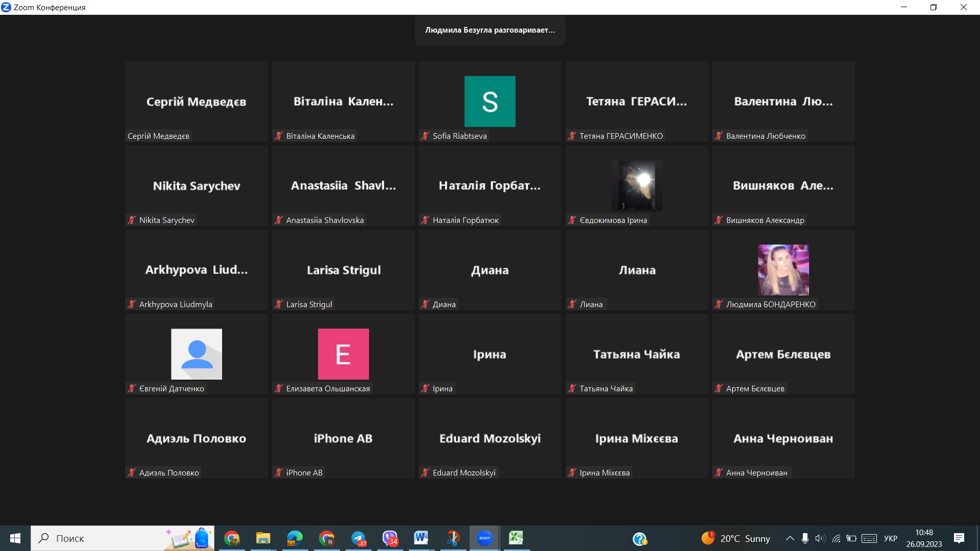
Task: Select Людмила БОНДАРЕНКО's profile photo tile
Action: click(x=783, y=270)
